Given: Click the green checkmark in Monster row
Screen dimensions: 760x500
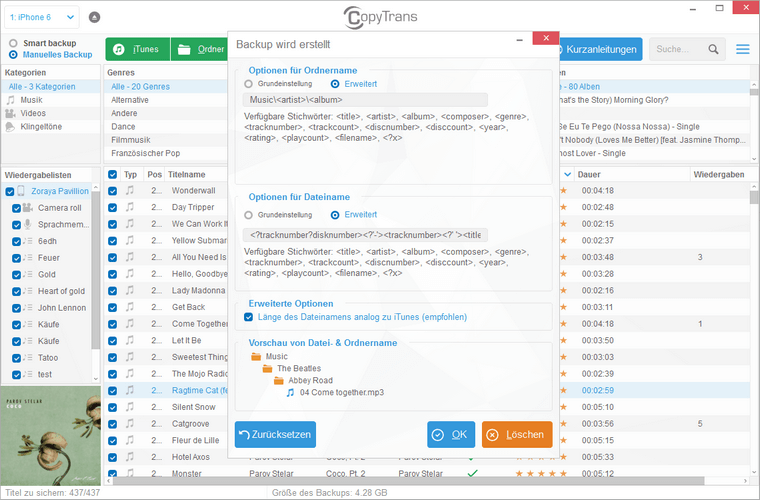Looking at the screenshot, I should pyautogui.click(x=473, y=473).
